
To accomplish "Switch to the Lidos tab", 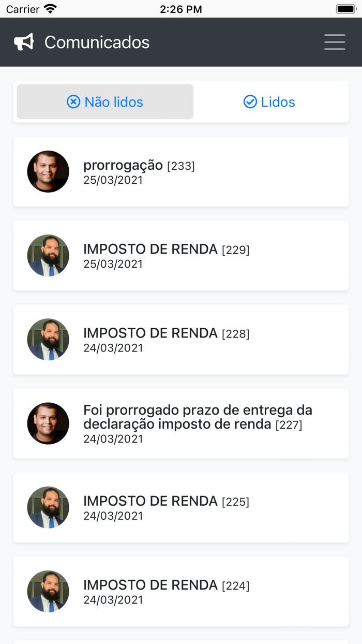I will tap(269, 101).
